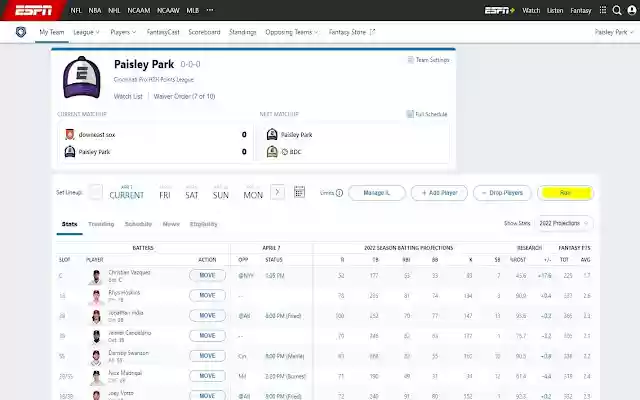The height and width of the screenshot is (400, 640).
Task: Open the Scoreboard menu item
Action: (x=204, y=32)
